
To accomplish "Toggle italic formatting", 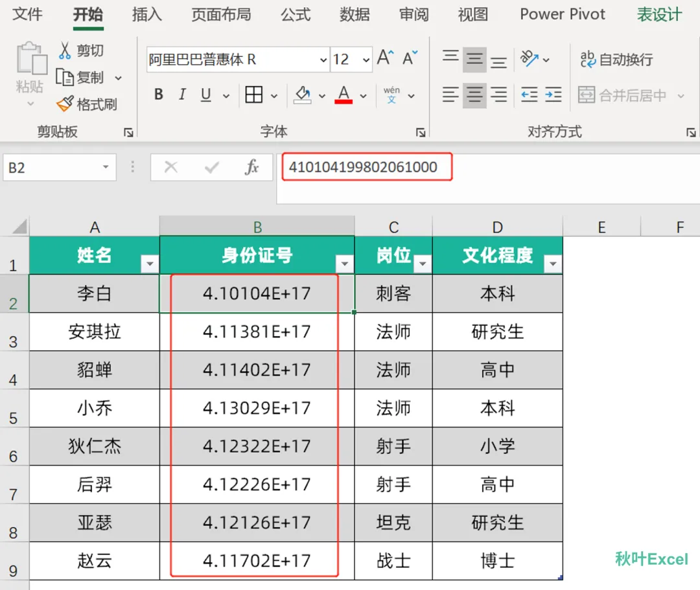I will tap(182, 95).
